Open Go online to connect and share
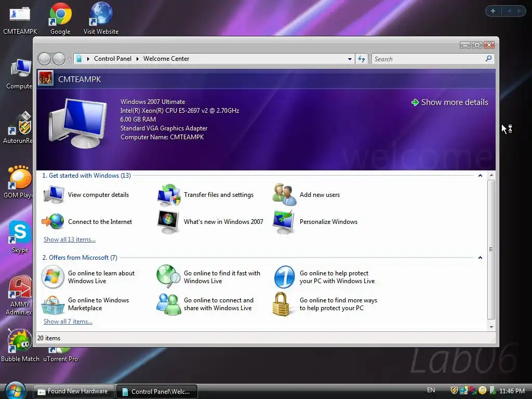Screen dimensions: 532x399 [x=205, y=304]
